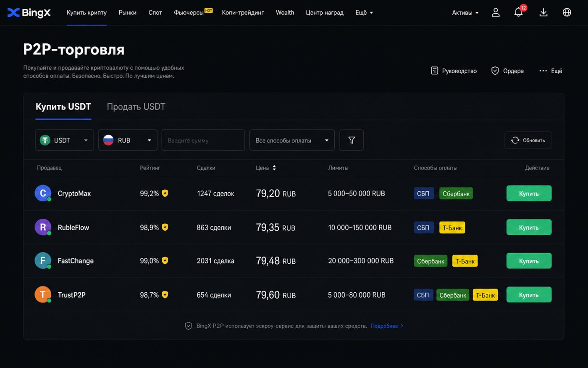Open Купить крипту menu
588x368 pixels.
(87, 13)
